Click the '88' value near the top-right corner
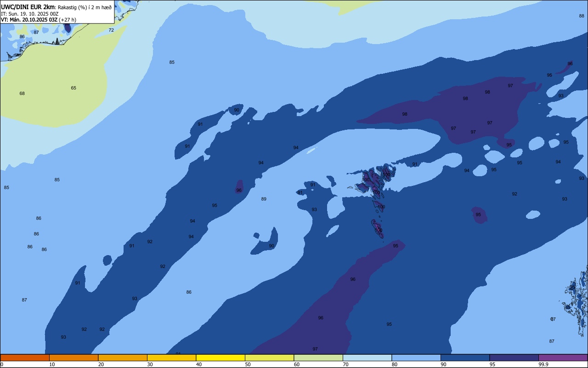 [x=582, y=16]
